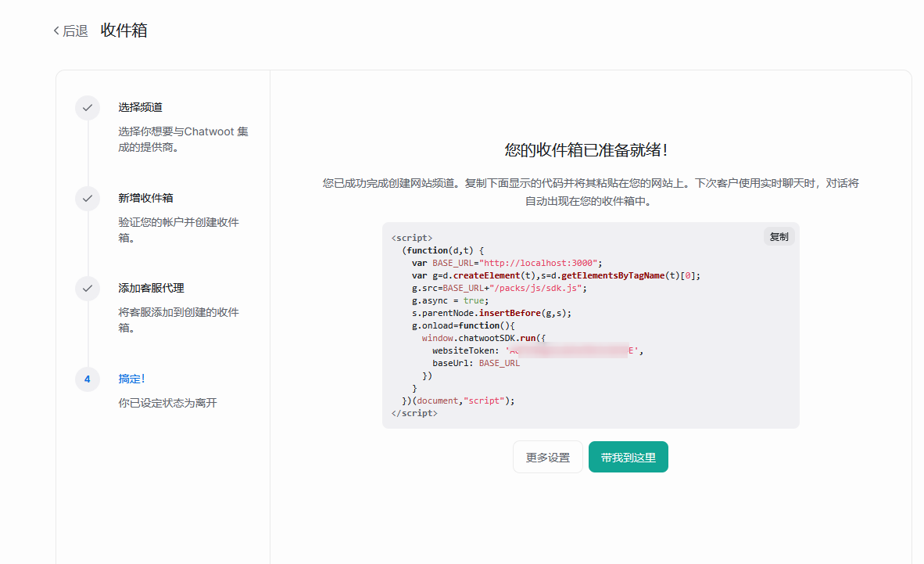924x564 pixels.
Task: Open the 新增收件箱 step
Action: [146, 199]
